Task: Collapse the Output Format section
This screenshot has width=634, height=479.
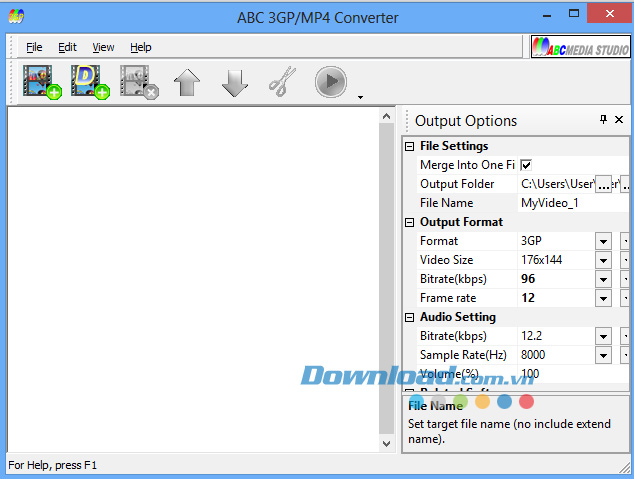Action: pyautogui.click(x=410, y=222)
